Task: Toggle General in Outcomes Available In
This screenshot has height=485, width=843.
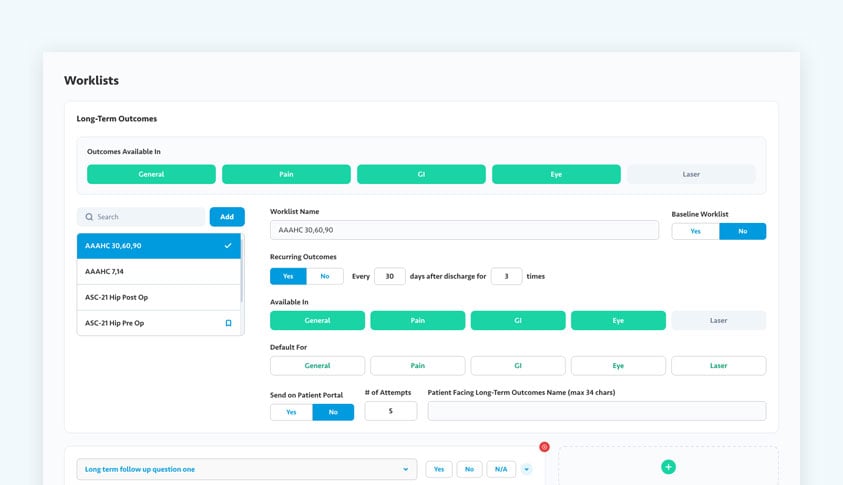Action: pos(151,174)
